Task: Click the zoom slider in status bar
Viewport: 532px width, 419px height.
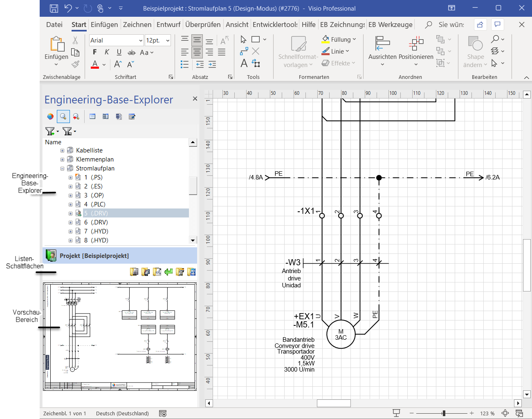Action: [x=444, y=413]
